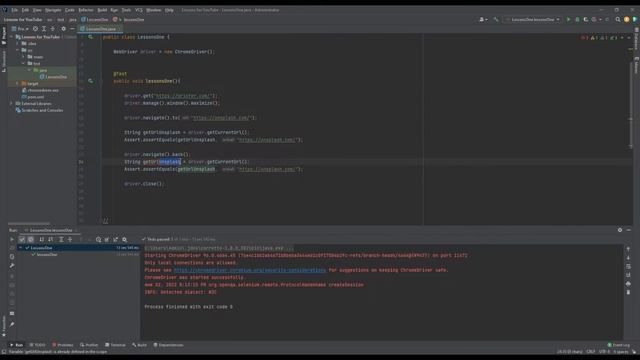Clear console with trash icon
640x360 pixels.
click(628, 292)
